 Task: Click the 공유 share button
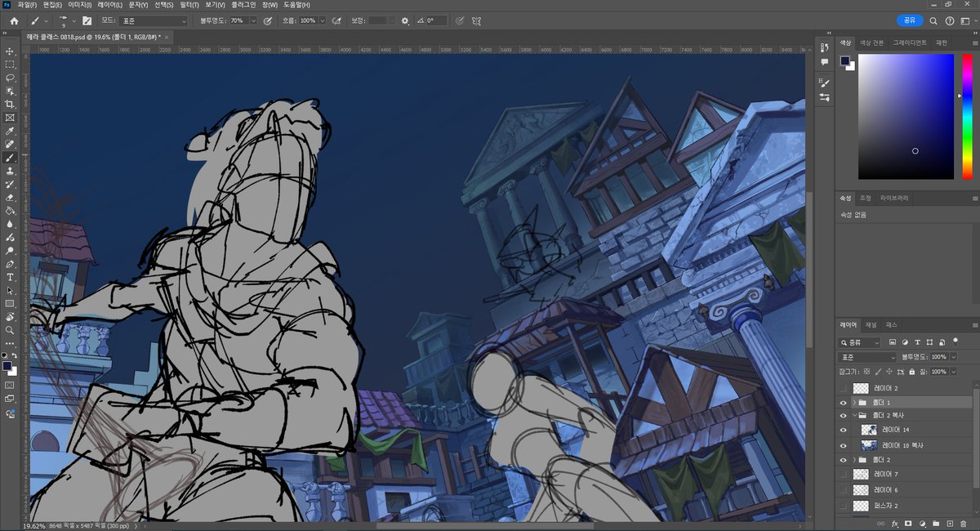(910, 20)
